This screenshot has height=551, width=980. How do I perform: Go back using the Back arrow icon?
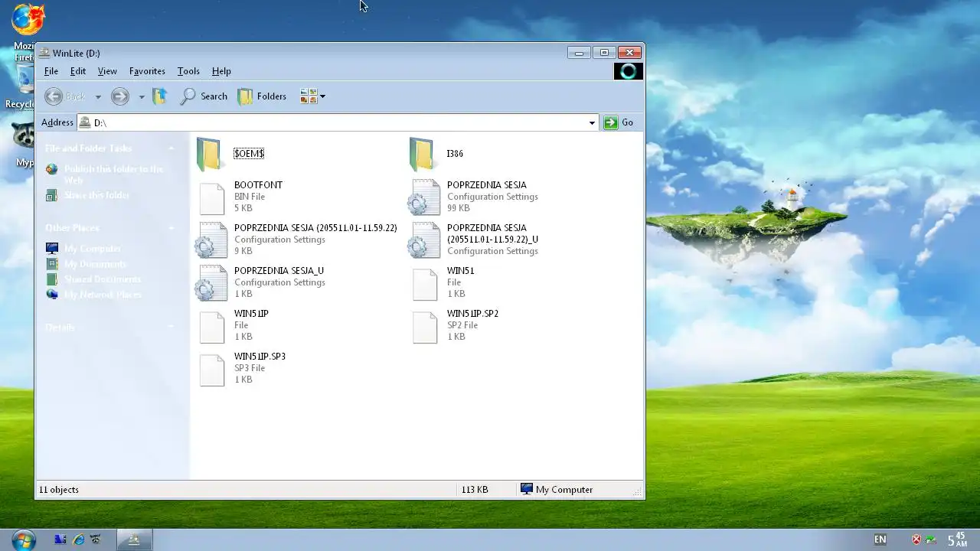(54, 96)
